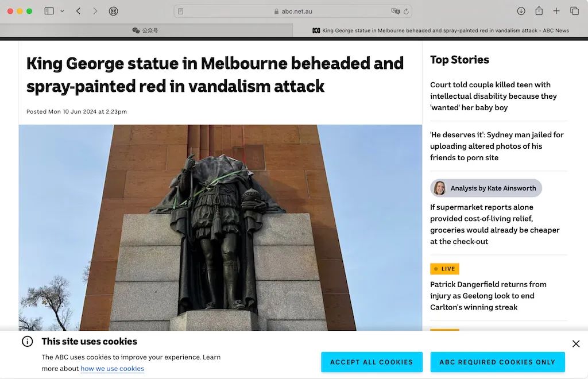This screenshot has width=588, height=379.
Task: Open the supermarket reports cost-of-living story
Action: [x=494, y=224]
